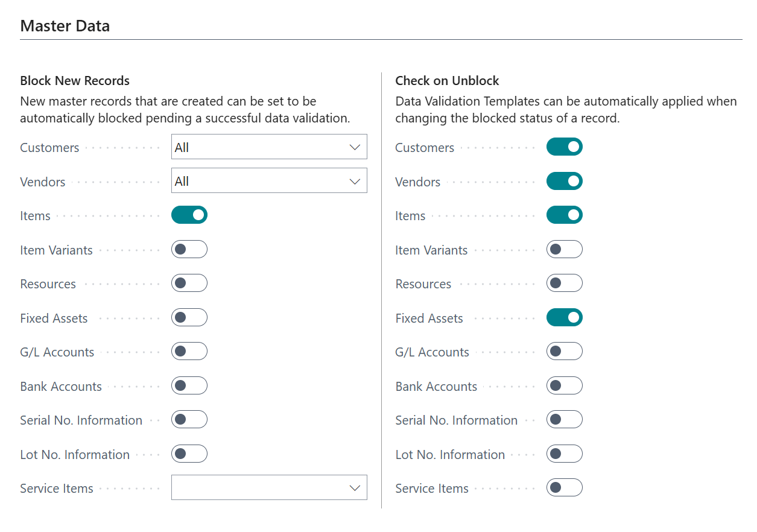Turn off Items under Check on Unblock
The height and width of the screenshot is (532, 757).
pyautogui.click(x=565, y=215)
